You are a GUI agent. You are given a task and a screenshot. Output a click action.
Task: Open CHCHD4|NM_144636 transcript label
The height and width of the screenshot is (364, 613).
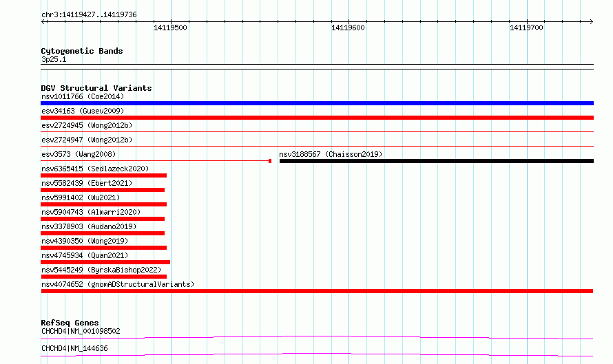74,348
